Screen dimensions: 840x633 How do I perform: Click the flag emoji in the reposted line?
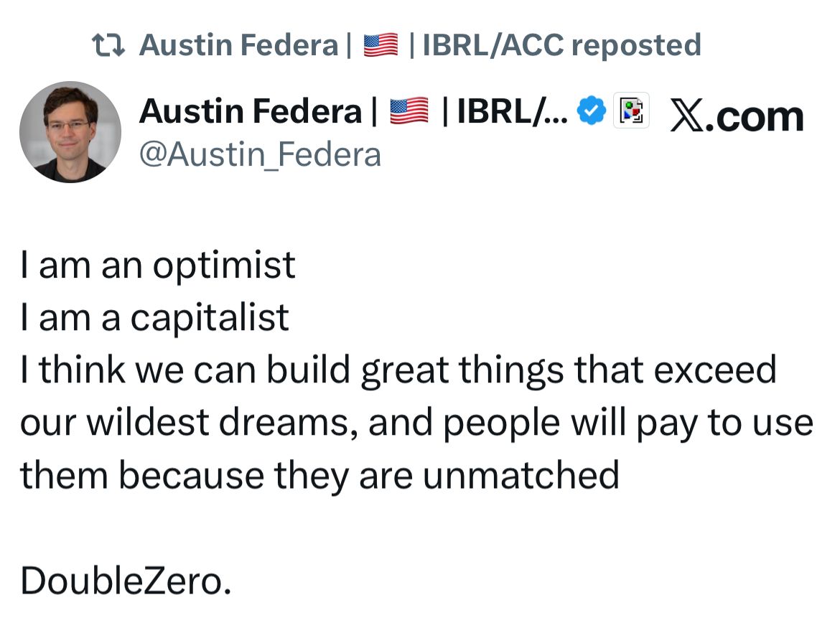[x=380, y=45]
